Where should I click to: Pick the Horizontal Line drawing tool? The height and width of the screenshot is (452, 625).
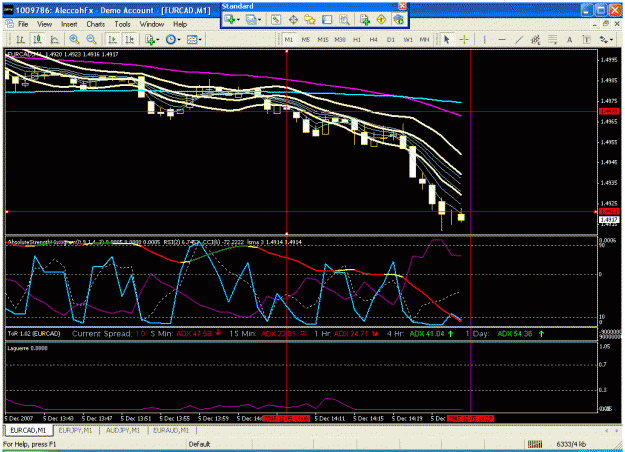pos(502,39)
